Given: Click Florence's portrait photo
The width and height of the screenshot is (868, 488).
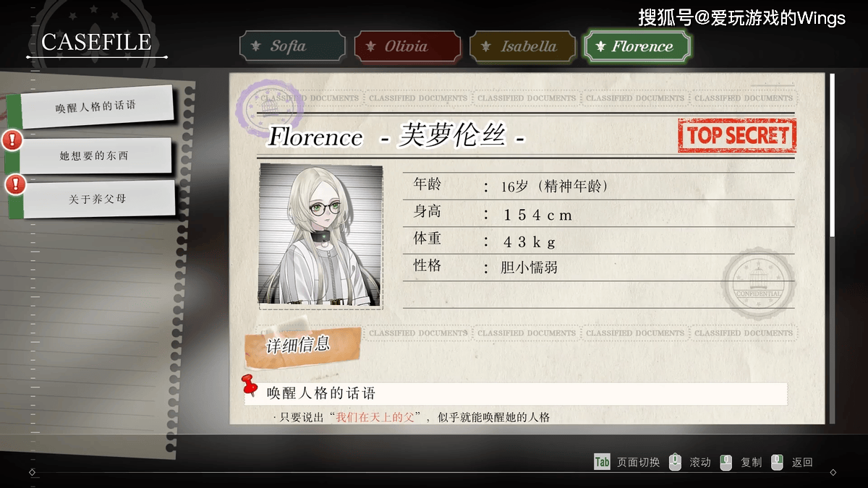Looking at the screenshot, I should click(x=320, y=234).
